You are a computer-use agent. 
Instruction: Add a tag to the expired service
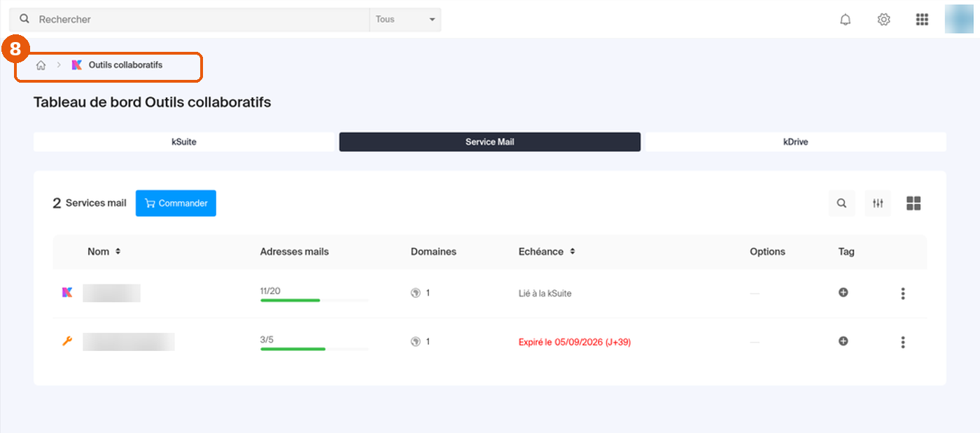pyautogui.click(x=843, y=341)
